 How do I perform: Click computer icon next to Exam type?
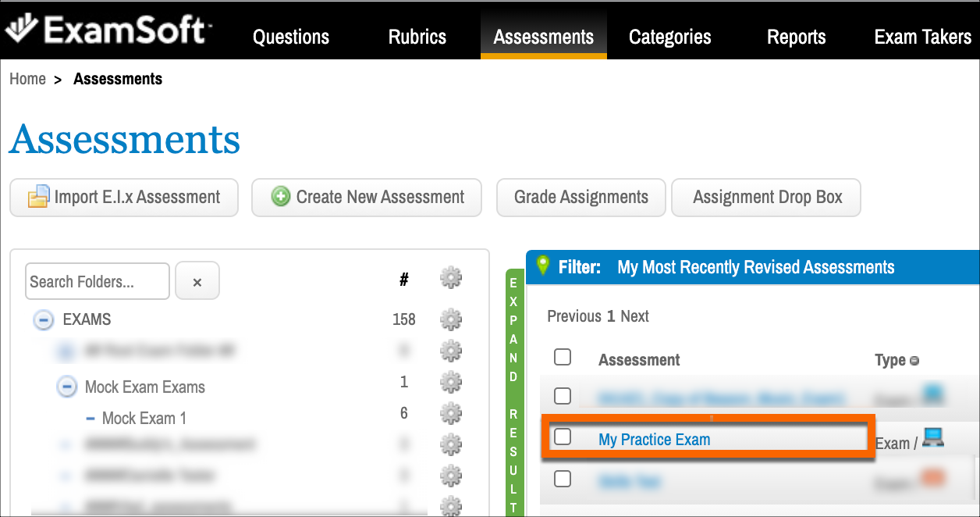932,437
